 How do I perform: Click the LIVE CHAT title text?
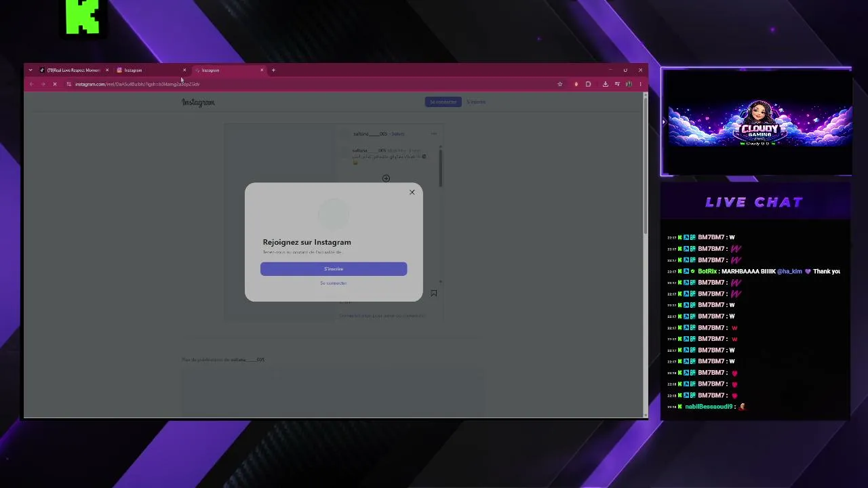coord(754,202)
